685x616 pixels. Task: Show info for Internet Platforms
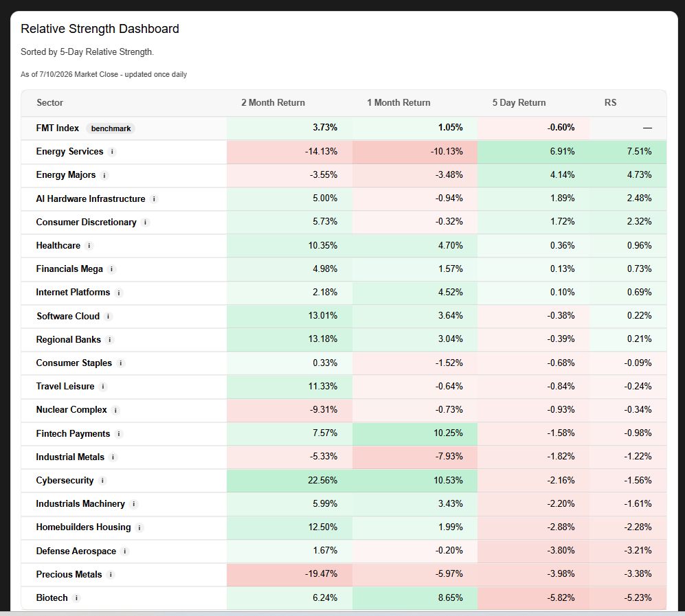[x=119, y=293]
